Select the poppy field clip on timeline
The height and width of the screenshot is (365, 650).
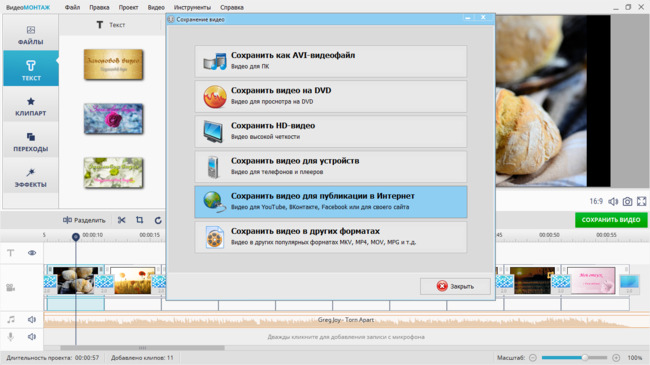click(x=133, y=281)
